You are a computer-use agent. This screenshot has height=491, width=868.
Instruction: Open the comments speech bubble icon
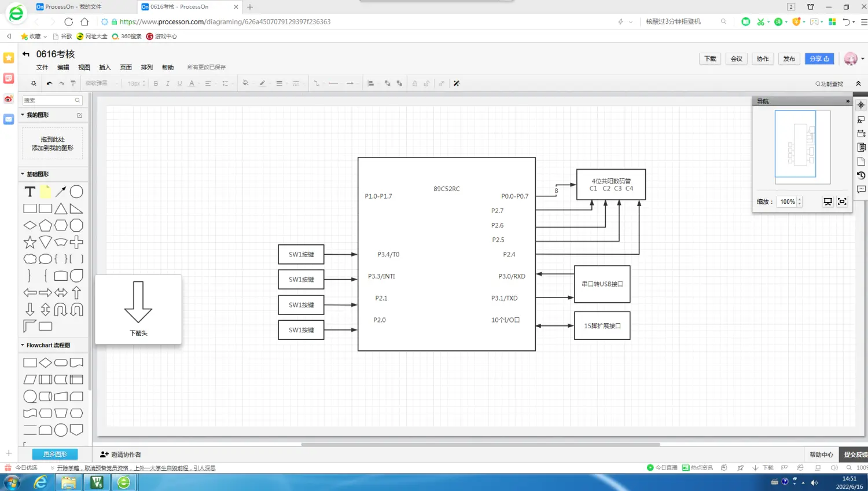tap(861, 189)
